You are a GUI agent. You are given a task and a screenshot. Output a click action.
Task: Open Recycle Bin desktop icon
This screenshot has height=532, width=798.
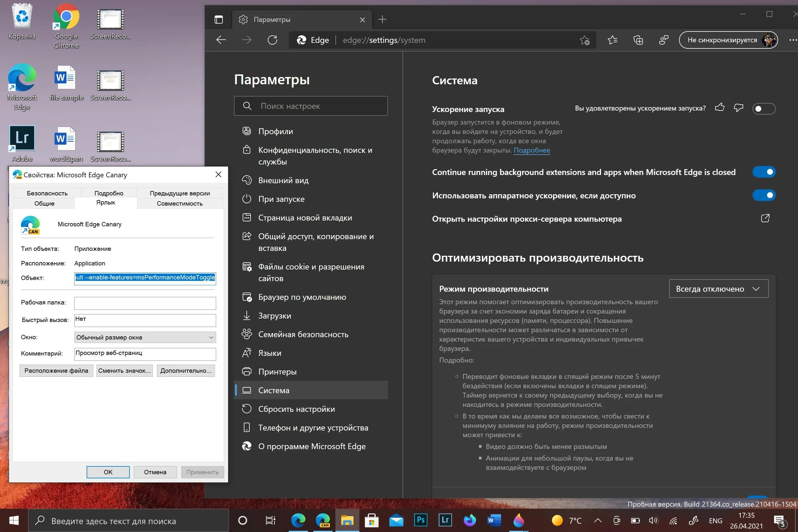pos(22,22)
